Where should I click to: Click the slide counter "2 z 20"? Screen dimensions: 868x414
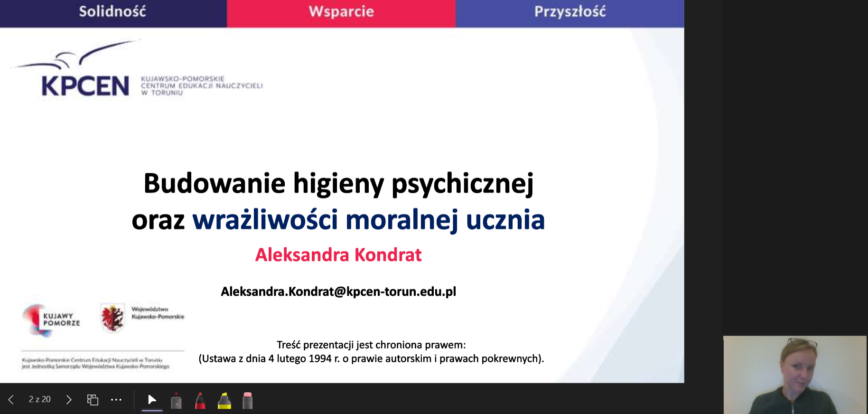click(x=39, y=399)
